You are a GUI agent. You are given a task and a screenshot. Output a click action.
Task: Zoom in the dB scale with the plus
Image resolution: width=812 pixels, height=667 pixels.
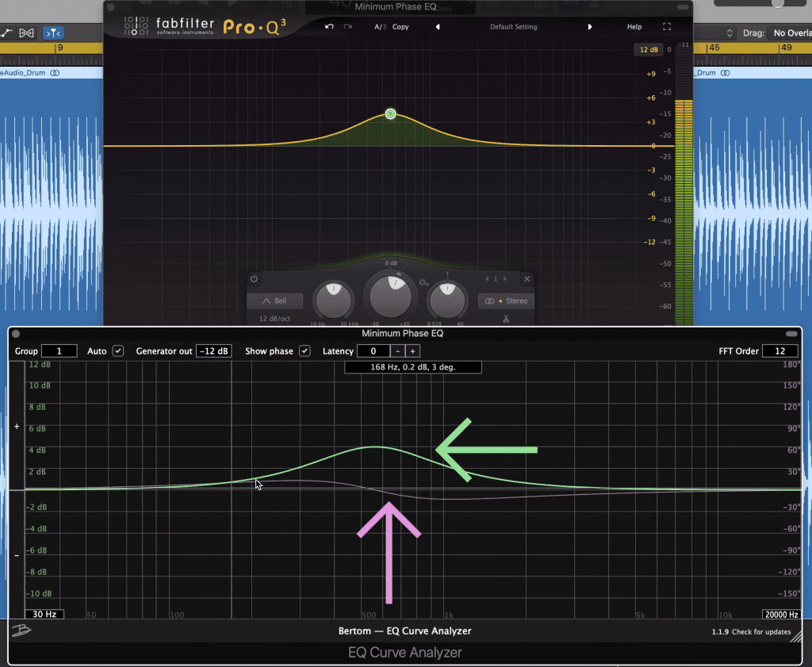tap(17, 427)
